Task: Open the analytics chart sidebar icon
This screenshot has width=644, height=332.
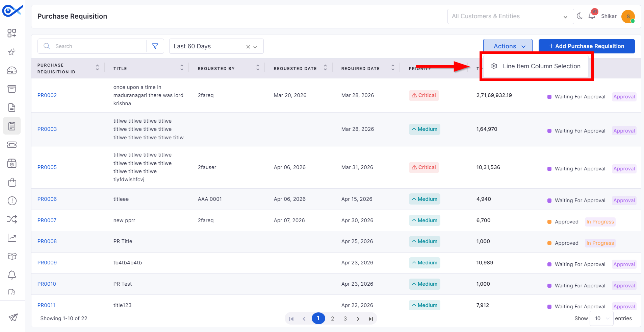Action: click(x=12, y=238)
